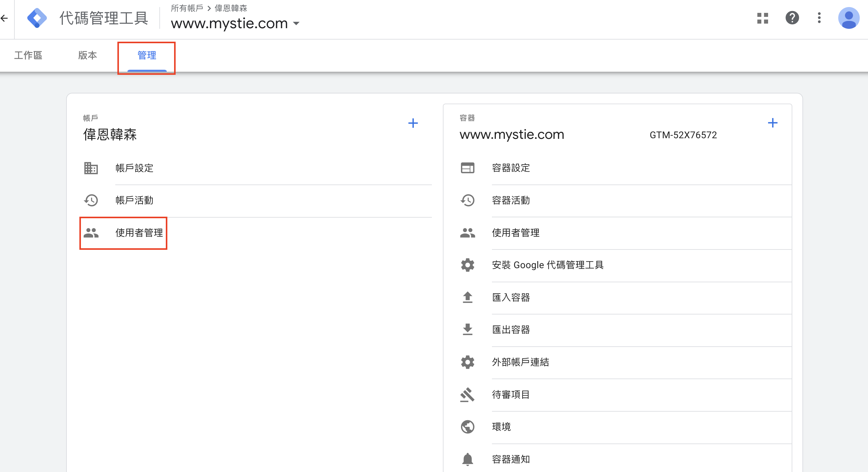Click the globe icon beside 環境
The width and height of the screenshot is (868, 472).
tap(467, 427)
